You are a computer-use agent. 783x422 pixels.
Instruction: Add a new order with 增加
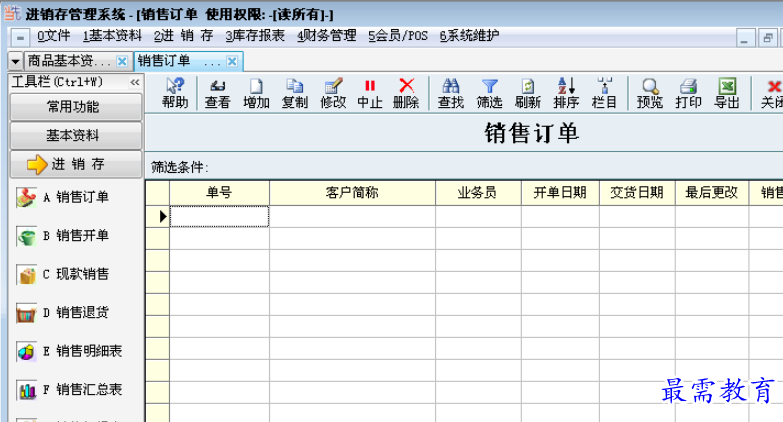(x=256, y=93)
